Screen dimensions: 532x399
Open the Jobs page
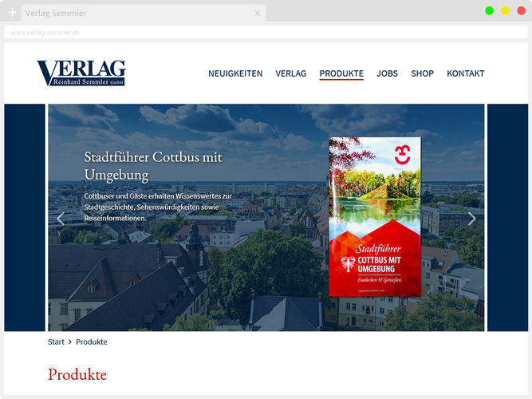tap(388, 73)
